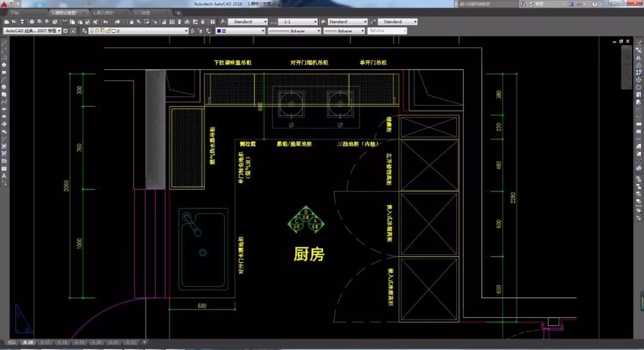The image size is (644, 350).
Task: Click the Cut scissors icon
Action: [x=63, y=22]
